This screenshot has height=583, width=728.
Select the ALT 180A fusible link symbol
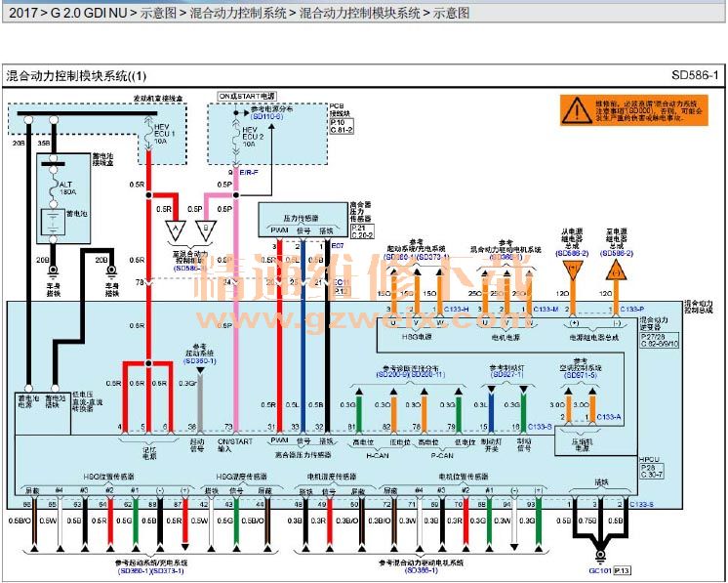[53, 188]
